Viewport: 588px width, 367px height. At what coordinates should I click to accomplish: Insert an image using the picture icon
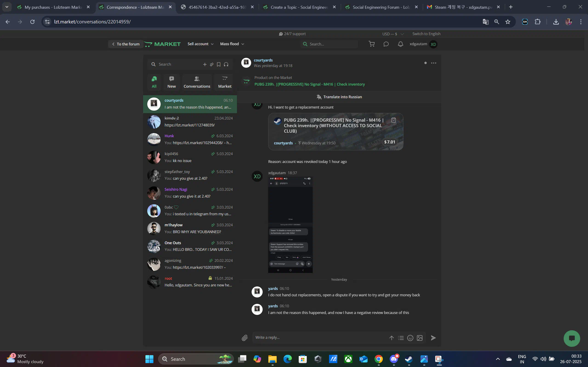click(420, 338)
